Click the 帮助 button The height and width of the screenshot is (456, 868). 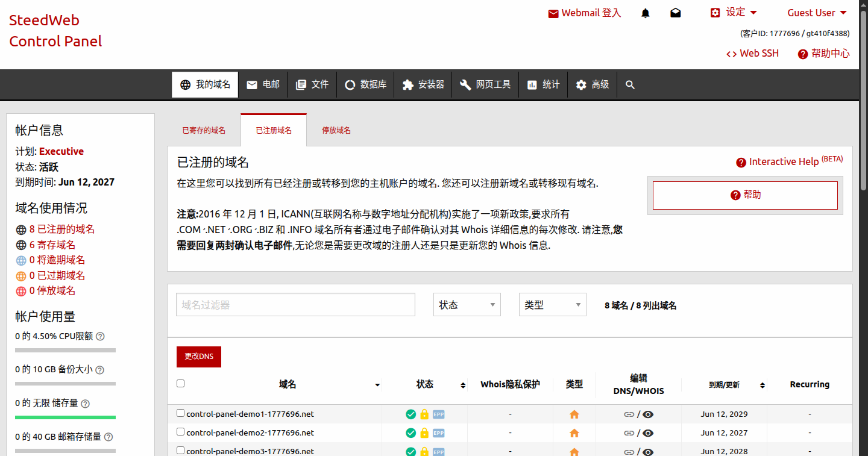745,195
